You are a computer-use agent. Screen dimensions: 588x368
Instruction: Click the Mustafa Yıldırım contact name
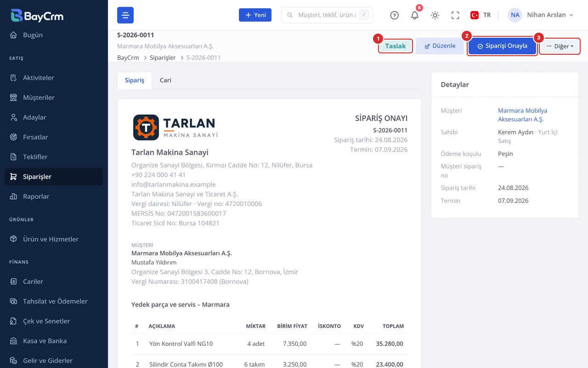(x=154, y=262)
